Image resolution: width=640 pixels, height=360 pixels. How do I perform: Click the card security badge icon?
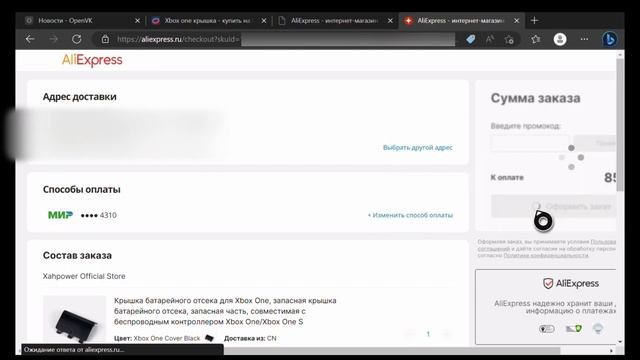(x=547, y=329)
